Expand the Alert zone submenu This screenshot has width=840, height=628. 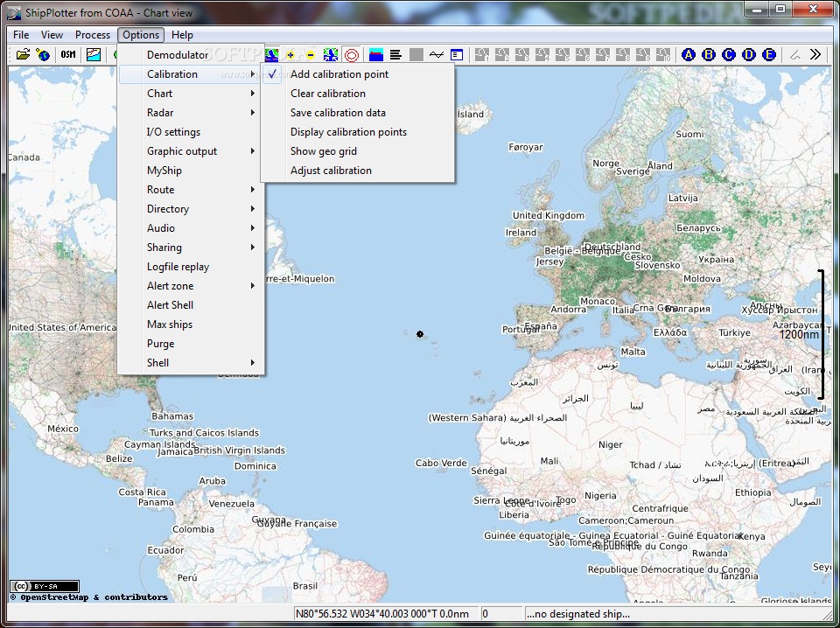(x=191, y=286)
